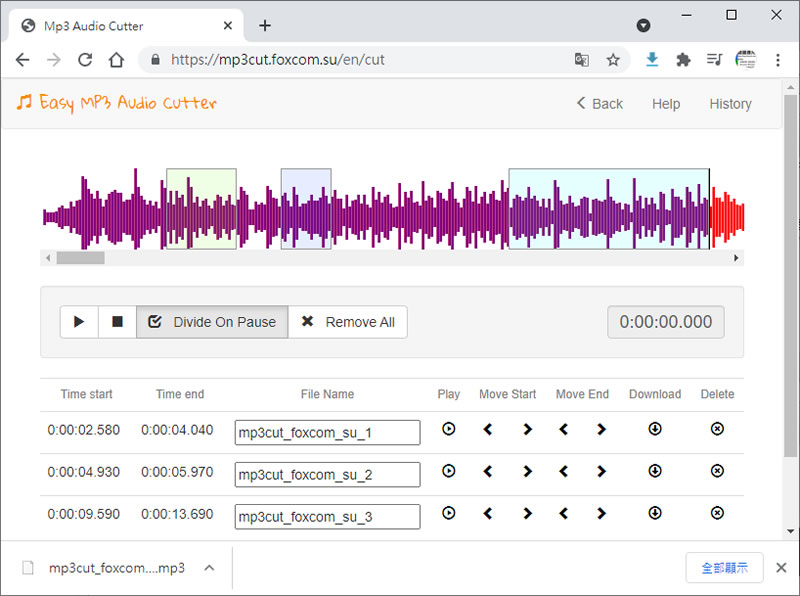Edit the file name field mp3cut_foxcom_su_2

click(x=327, y=474)
